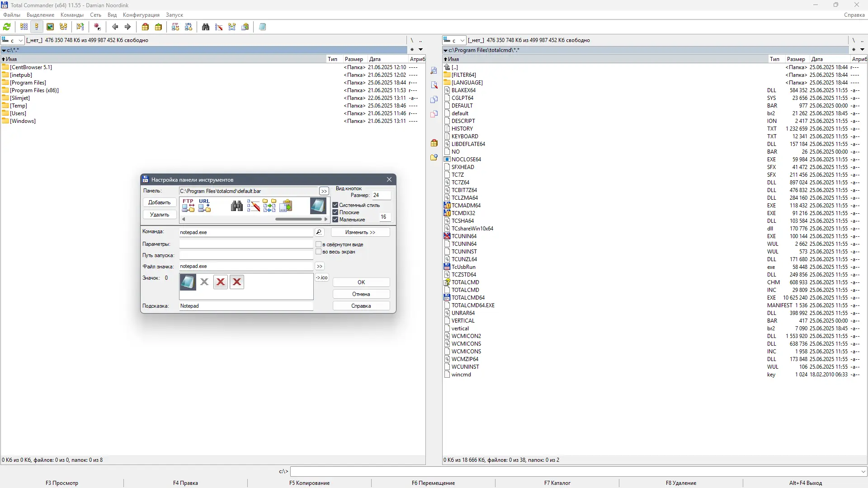Uncheck the Системный стиль checkbox
Image resolution: width=868 pixels, height=488 pixels.
click(x=335, y=205)
